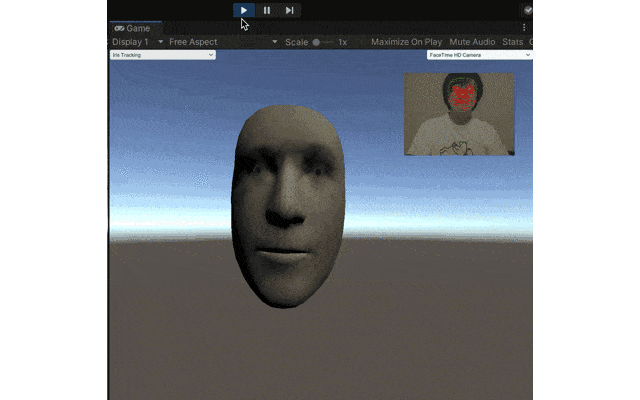This screenshot has width=640, height=400.
Task: Click the checkmark status icon at top right
Action: tap(528, 11)
